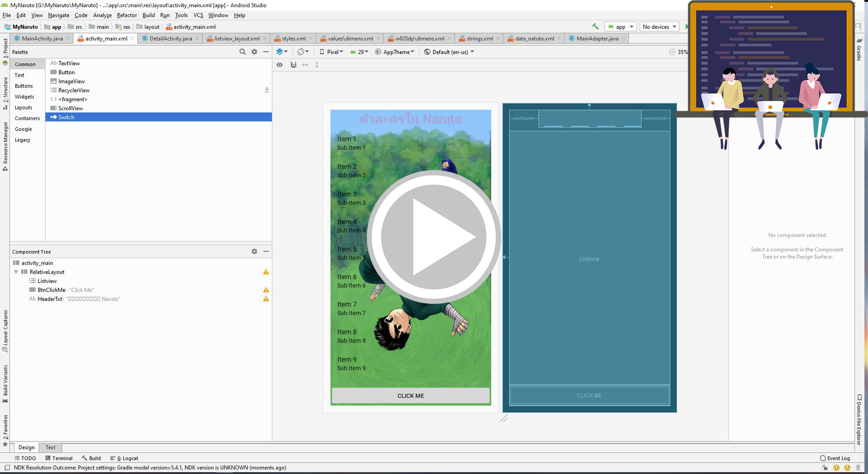Open the Event Log
Image resolution: width=868 pixels, height=474 pixels.
tap(835, 458)
